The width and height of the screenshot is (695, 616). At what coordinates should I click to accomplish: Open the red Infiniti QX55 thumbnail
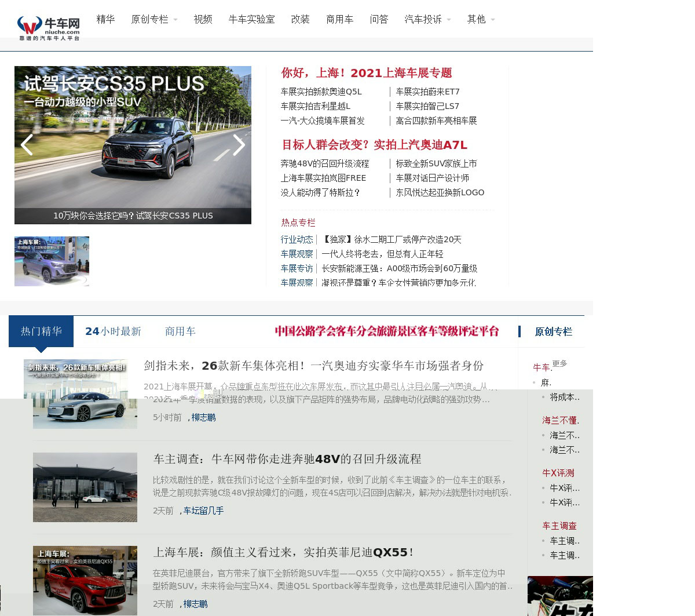point(85,580)
